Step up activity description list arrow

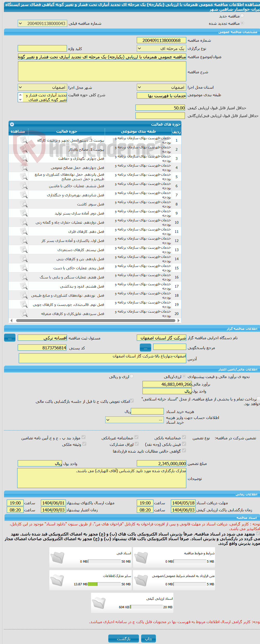point(20,95)
